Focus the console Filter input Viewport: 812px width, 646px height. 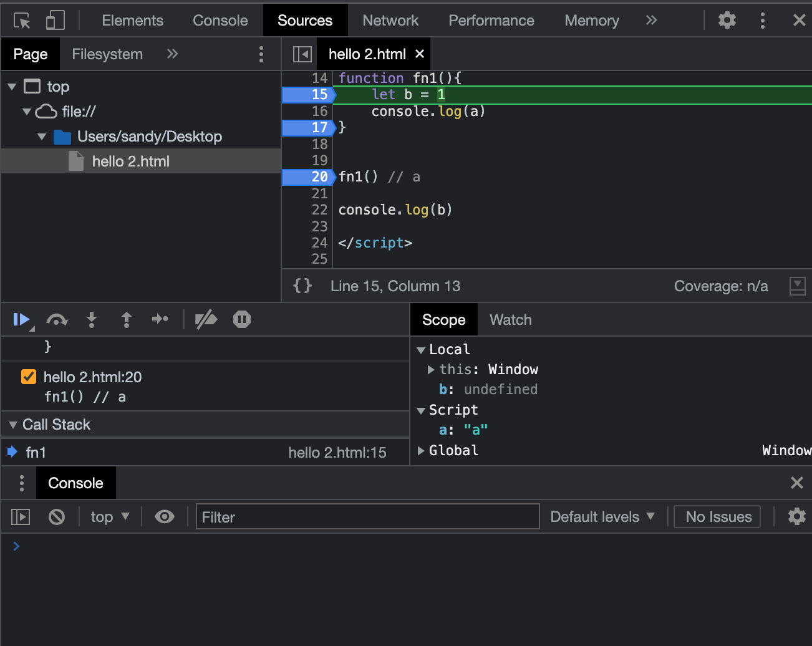click(368, 517)
